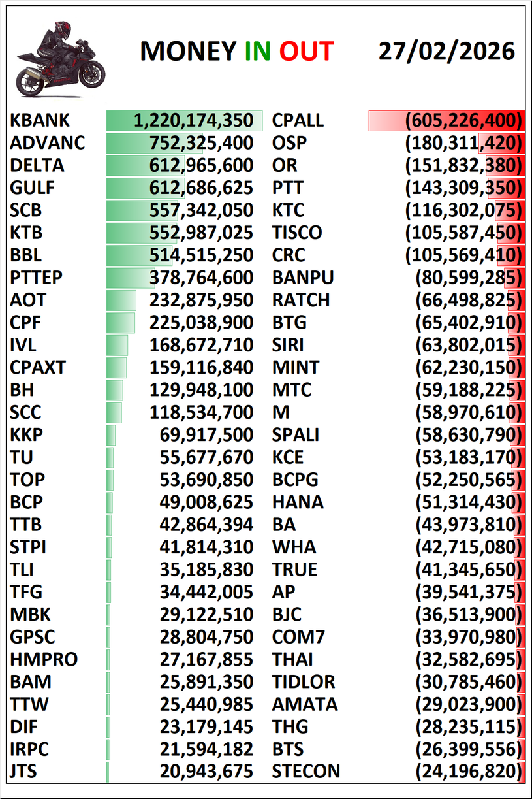Click the BANPU ticker name
The width and height of the screenshot is (532, 799).
pyautogui.click(x=303, y=278)
